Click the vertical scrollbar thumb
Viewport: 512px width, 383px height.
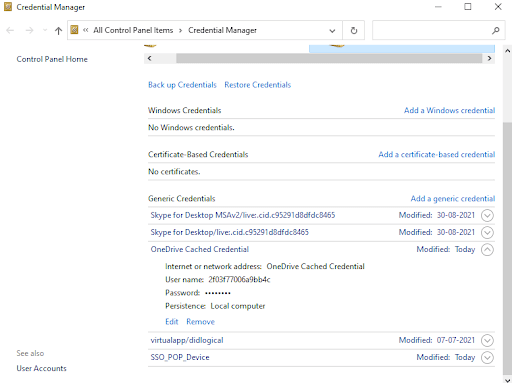point(508,248)
